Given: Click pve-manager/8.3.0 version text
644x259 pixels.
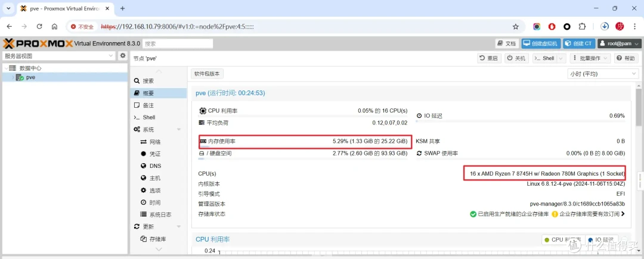Looking at the screenshot, I should [x=577, y=204].
